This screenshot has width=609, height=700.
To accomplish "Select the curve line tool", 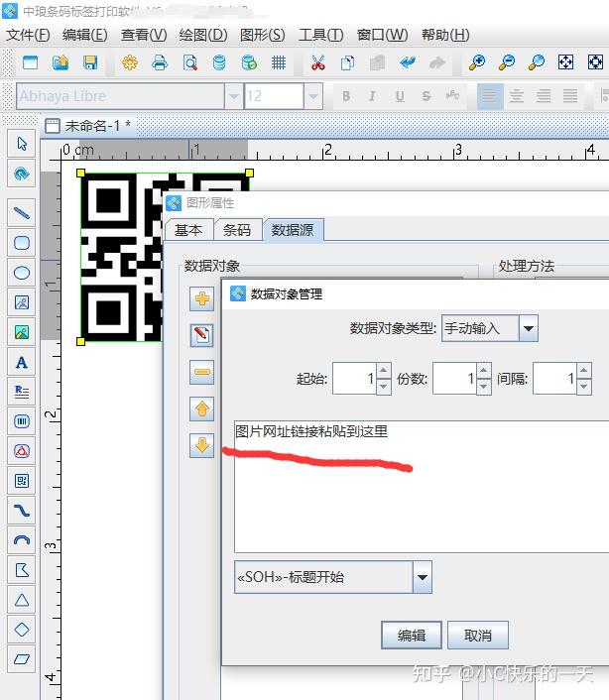I will (22, 511).
